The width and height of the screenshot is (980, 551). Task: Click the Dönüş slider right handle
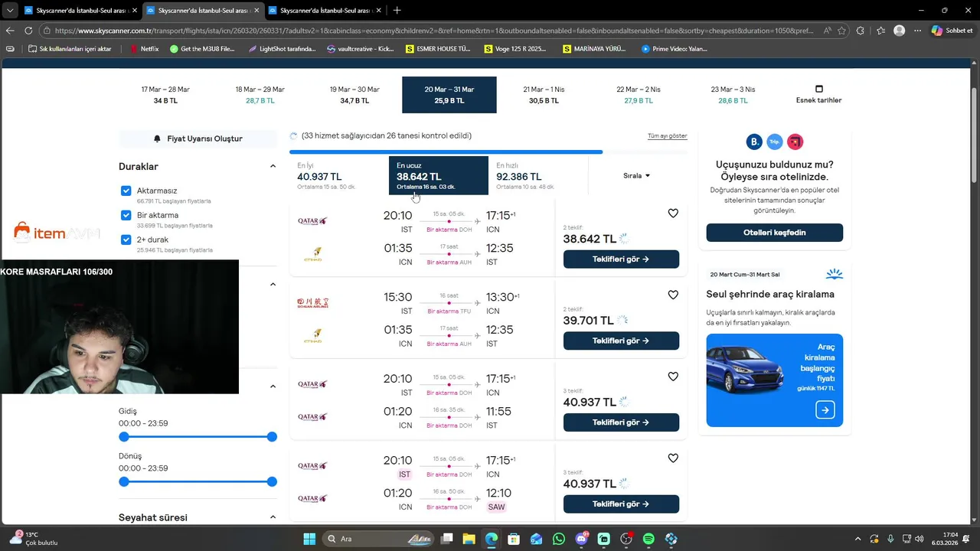(272, 482)
